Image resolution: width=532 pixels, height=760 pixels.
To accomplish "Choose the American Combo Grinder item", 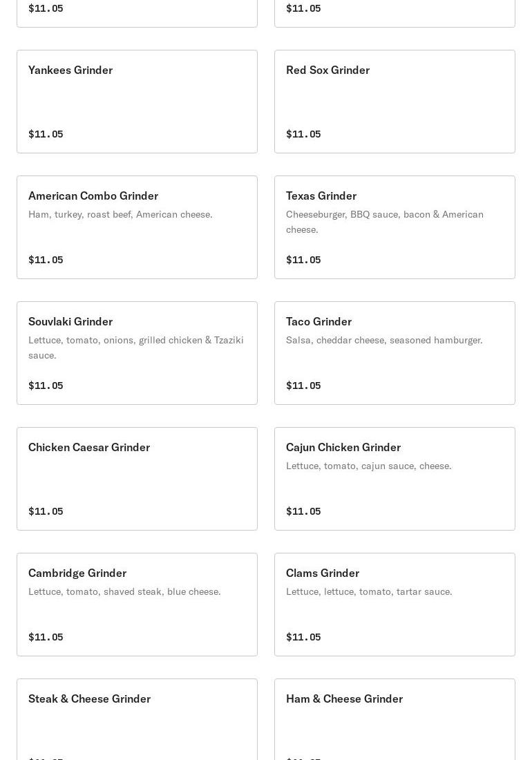I will click(x=137, y=227).
